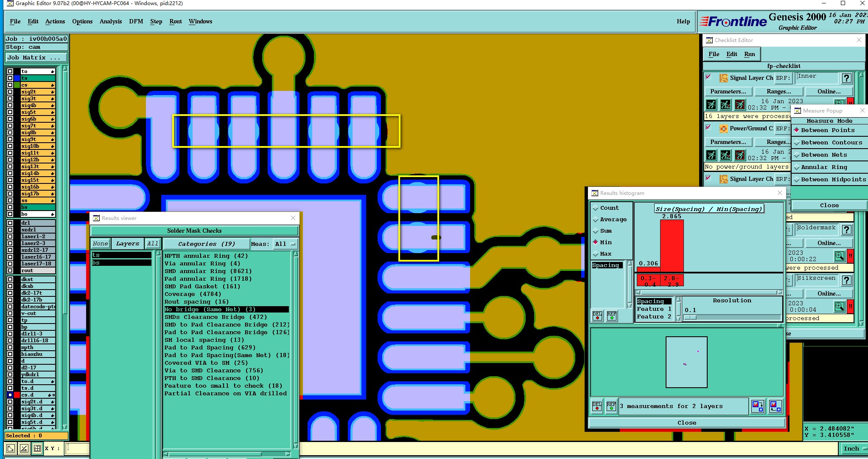Image resolution: width=868 pixels, height=459 pixels.
Task: Click the first icon left of the XY field
Action: click(11, 448)
